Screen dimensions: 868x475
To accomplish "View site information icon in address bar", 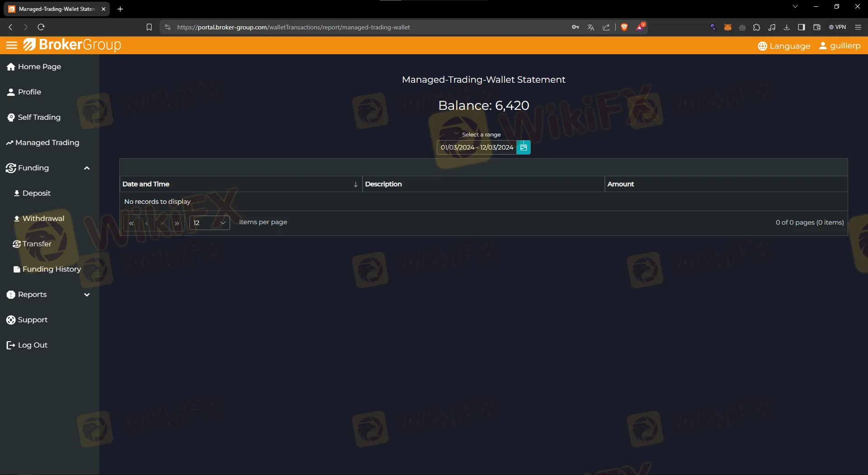I will [x=168, y=27].
